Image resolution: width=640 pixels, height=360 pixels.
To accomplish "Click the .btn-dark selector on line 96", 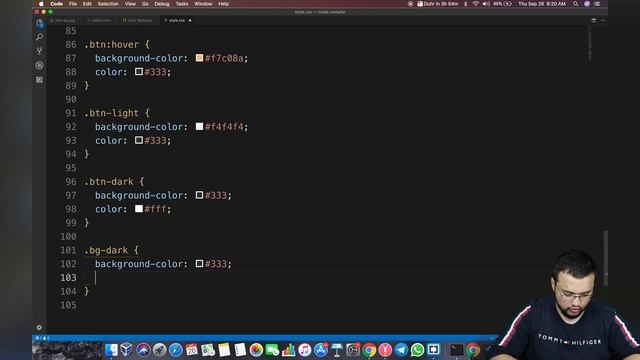I will 109,182.
